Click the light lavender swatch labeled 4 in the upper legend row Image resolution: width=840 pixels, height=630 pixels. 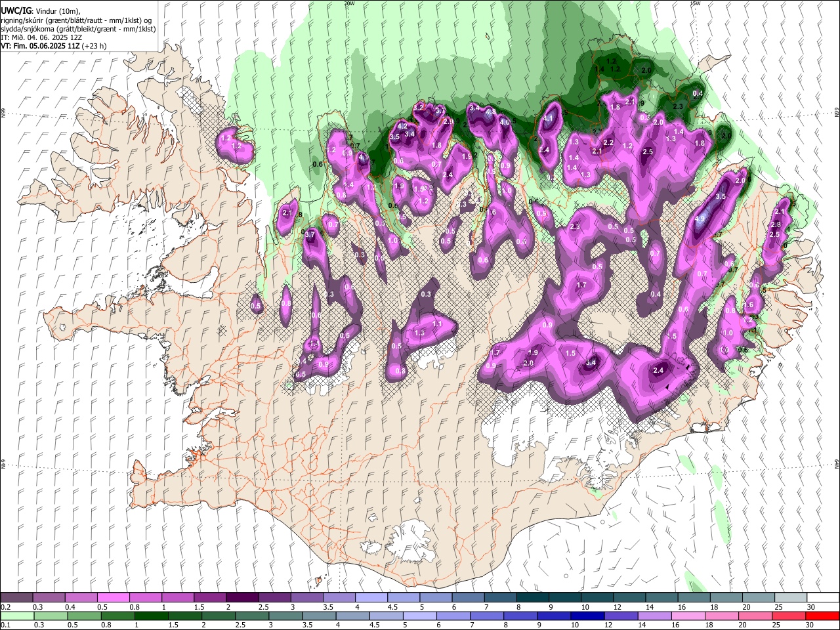[371, 598]
